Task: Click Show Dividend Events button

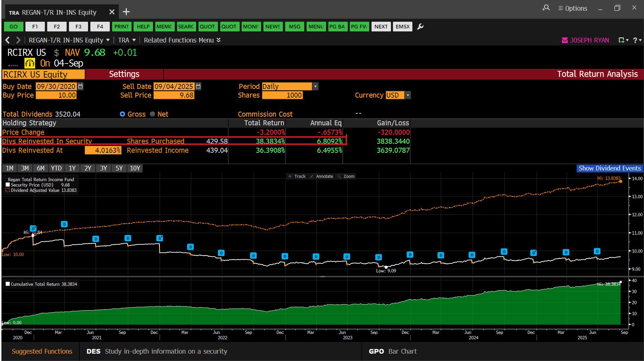Action: click(609, 168)
